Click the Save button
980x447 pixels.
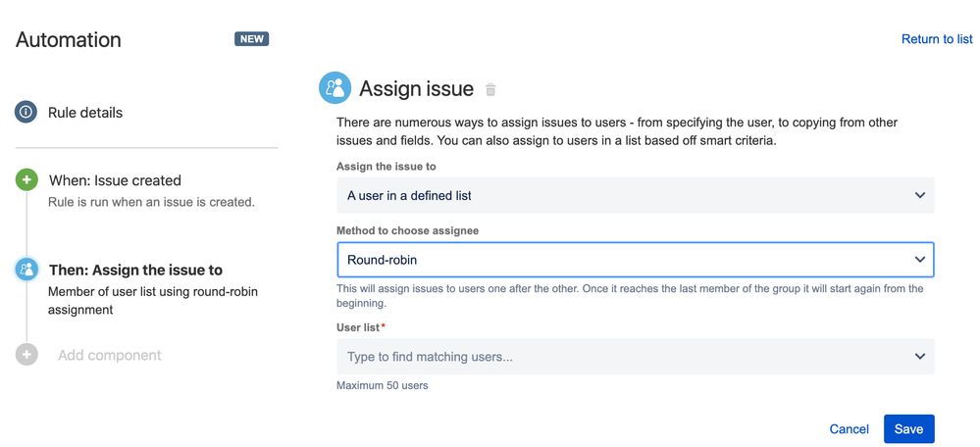coord(908,429)
